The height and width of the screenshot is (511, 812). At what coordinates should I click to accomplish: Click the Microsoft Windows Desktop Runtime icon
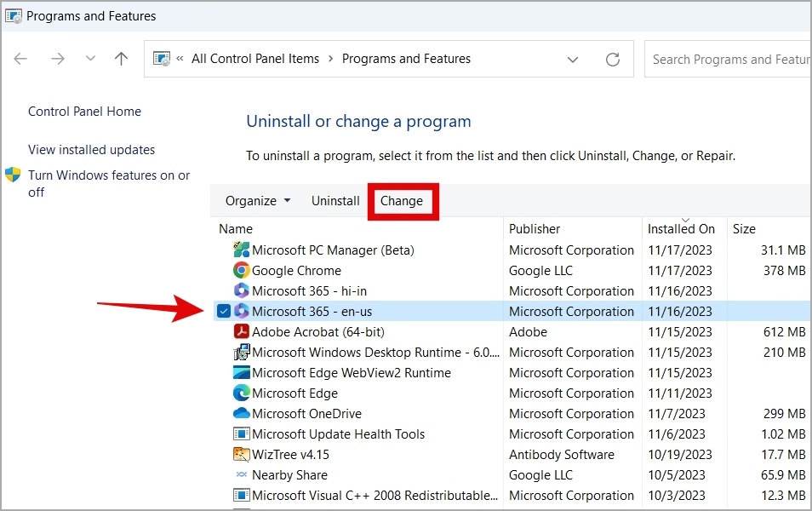242,352
